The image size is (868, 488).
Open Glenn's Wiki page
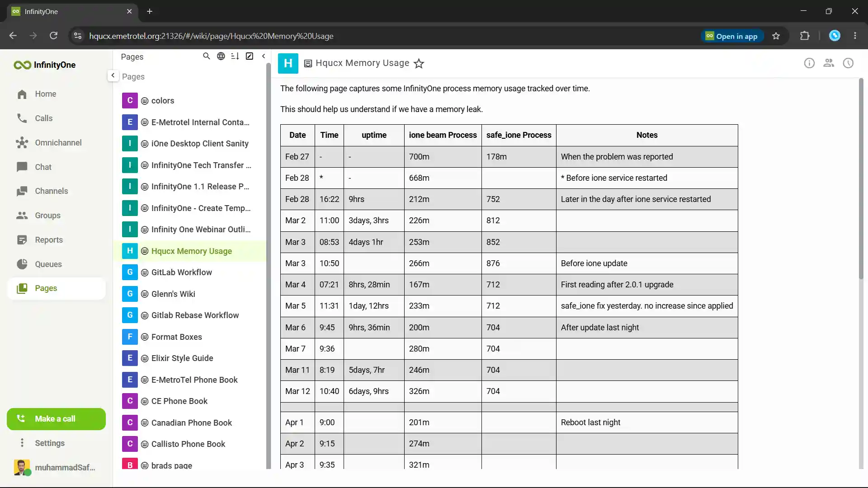190,294
